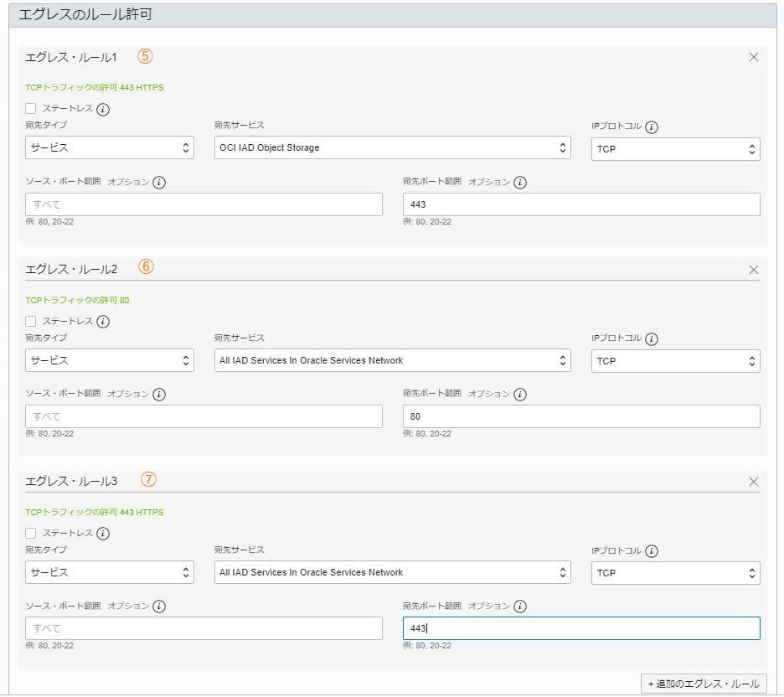Show info for Stateless in Egress Rule 3
The width and height of the screenshot is (784, 697).
pyautogui.click(x=103, y=534)
